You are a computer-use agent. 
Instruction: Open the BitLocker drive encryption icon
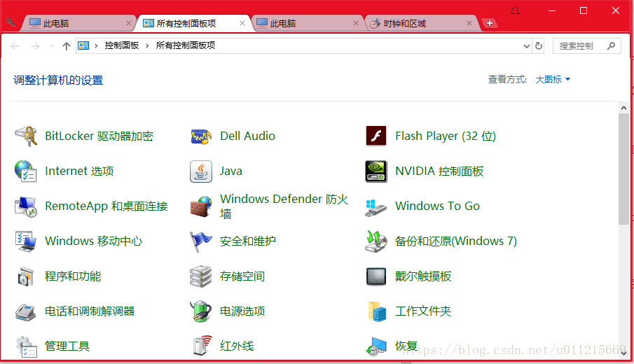coord(26,136)
